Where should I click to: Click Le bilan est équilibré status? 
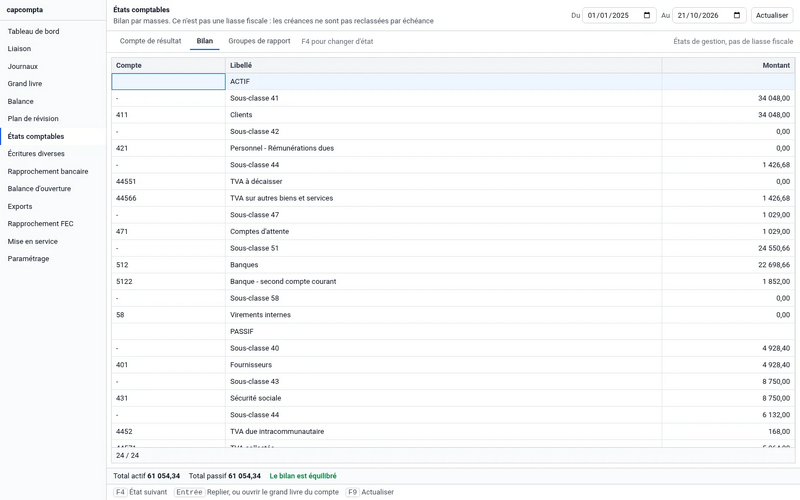pyautogui.click(x=303, y=476)
